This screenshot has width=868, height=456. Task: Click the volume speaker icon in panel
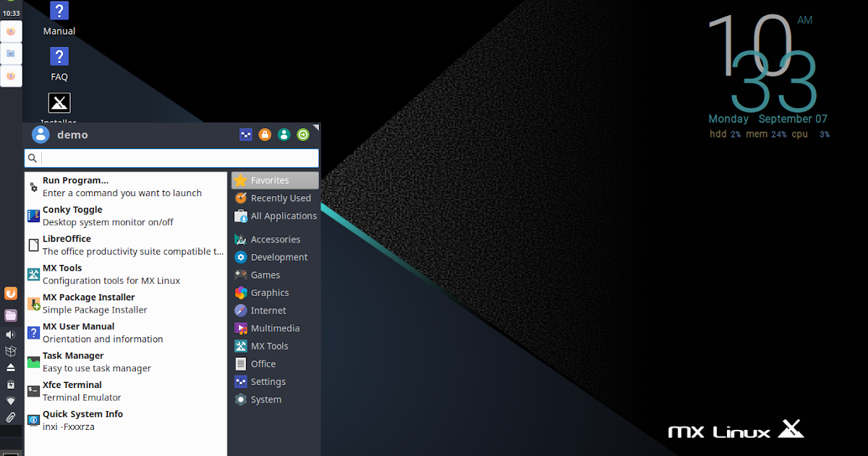point(11,334)
